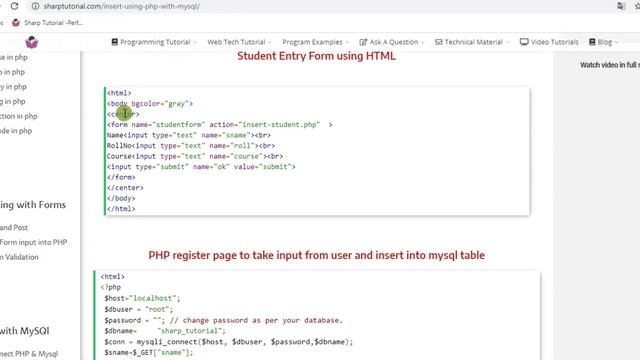Expand the Ask A Question dropdown arrow
The image size is (640, 360).
422,42
